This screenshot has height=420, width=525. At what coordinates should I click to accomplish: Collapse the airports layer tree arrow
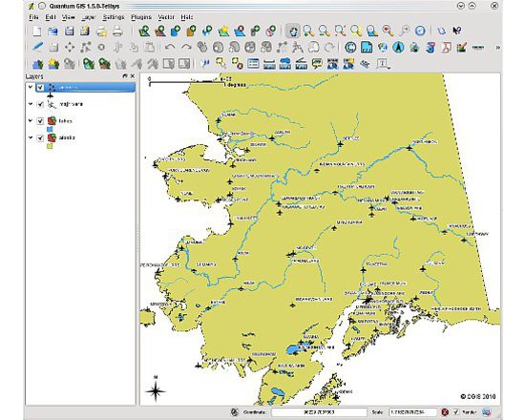tap(31, 87)
